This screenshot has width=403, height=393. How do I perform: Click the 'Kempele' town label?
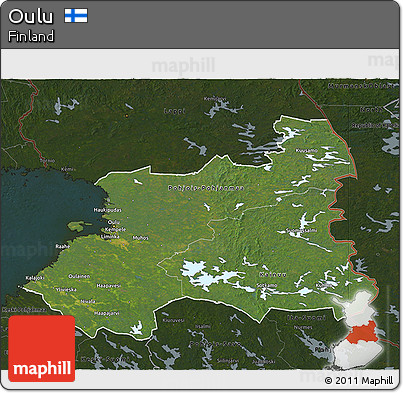[115, 230]
